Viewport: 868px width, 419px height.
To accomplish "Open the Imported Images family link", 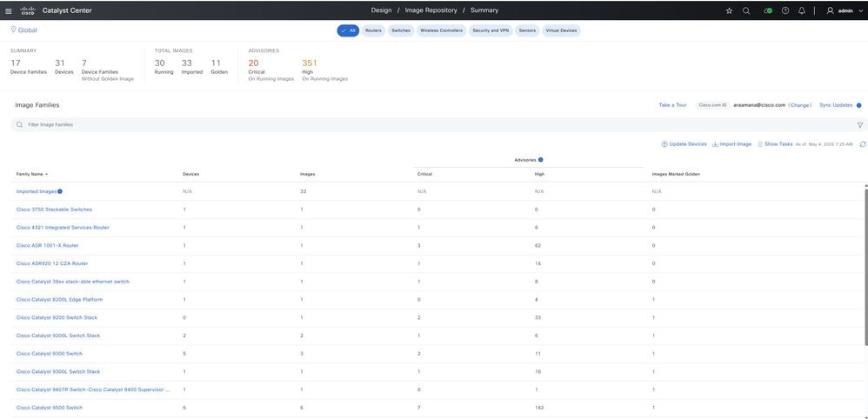I will (37, 191).
